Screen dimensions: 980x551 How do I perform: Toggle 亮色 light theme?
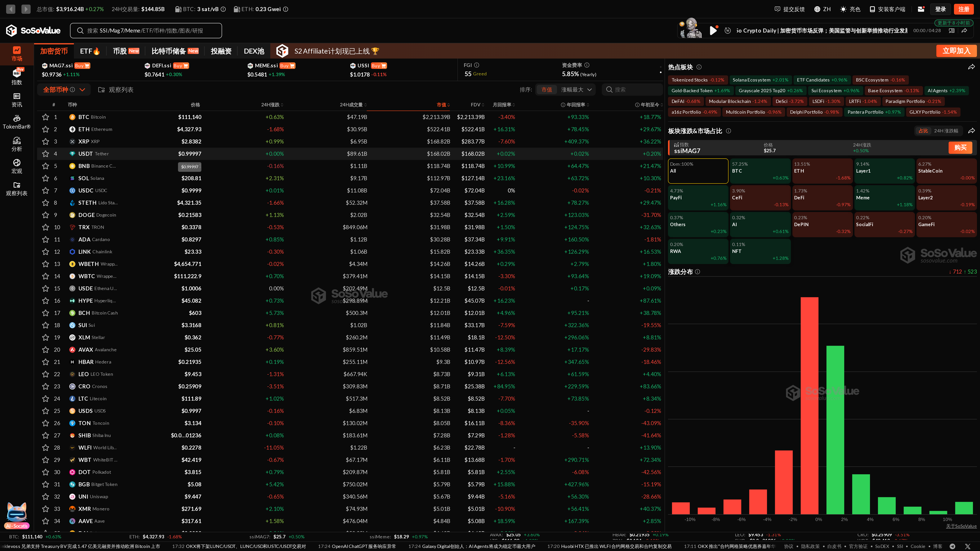click(850, 9)
